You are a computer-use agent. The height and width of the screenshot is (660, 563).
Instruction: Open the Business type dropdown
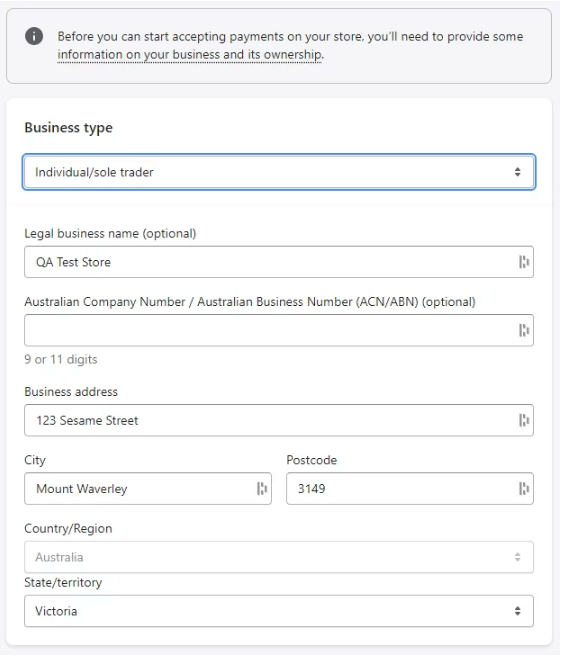tap(279, 172)
